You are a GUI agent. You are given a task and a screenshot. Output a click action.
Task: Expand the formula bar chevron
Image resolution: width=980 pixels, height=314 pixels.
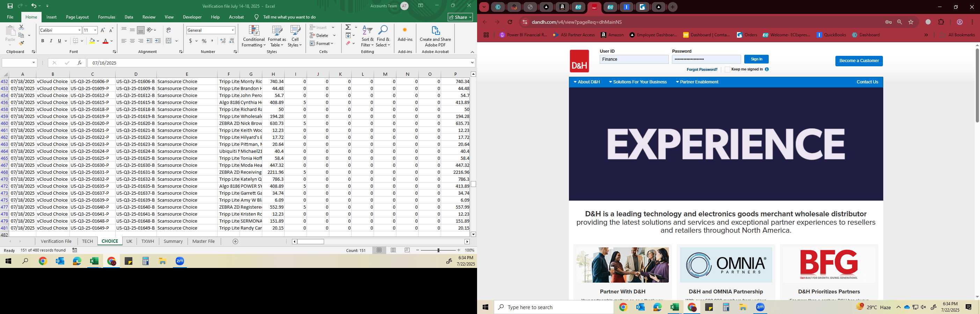[x=472, y=63]
